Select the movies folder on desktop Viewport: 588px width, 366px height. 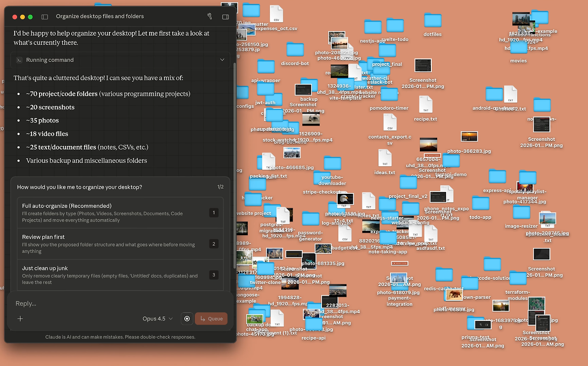click(519, 47)
